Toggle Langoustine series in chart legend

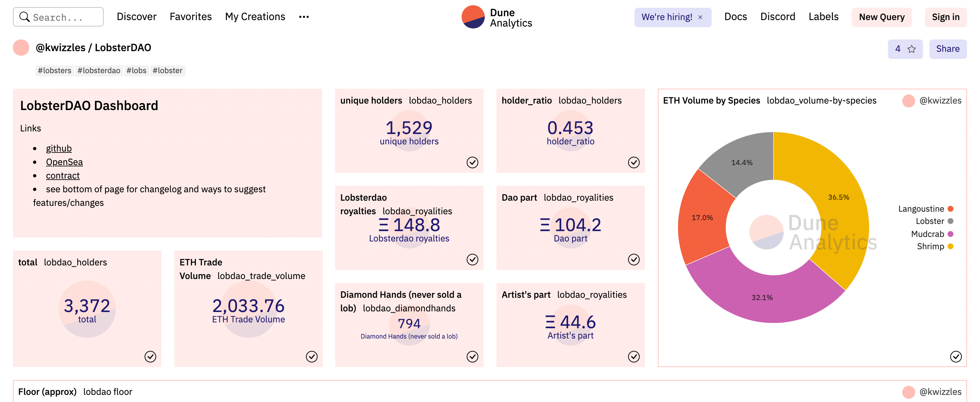[x=926, y=209]
